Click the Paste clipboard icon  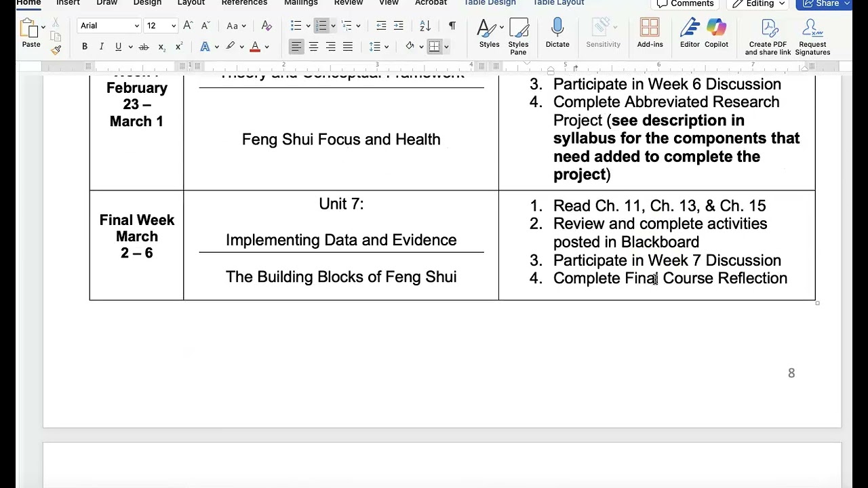click(x=28, y=28)
